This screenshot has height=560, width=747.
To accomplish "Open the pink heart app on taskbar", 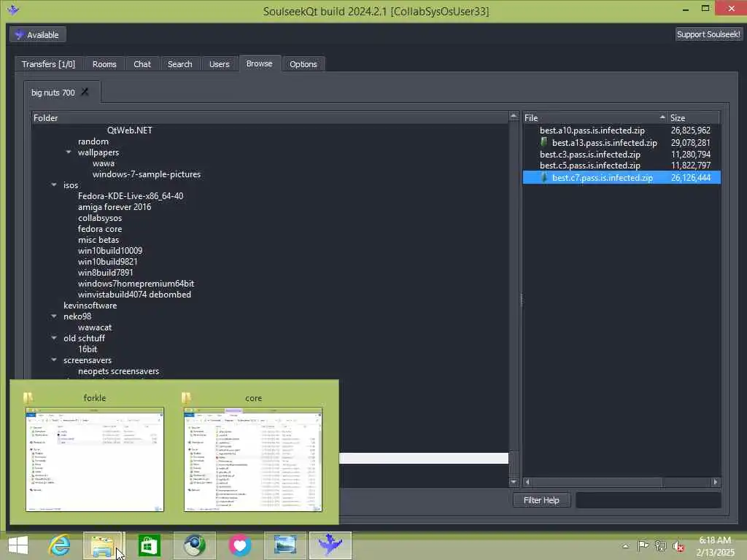I will tap(239, 545).
